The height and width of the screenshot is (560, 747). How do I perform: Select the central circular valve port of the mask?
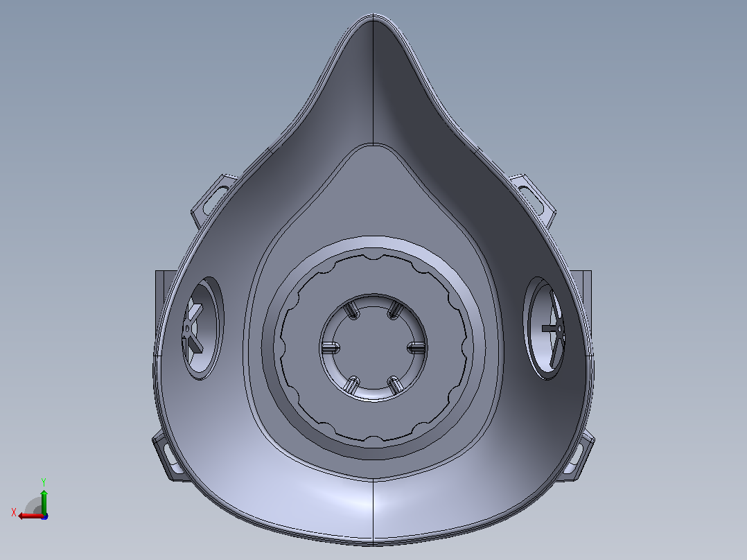tap(373, 348)
